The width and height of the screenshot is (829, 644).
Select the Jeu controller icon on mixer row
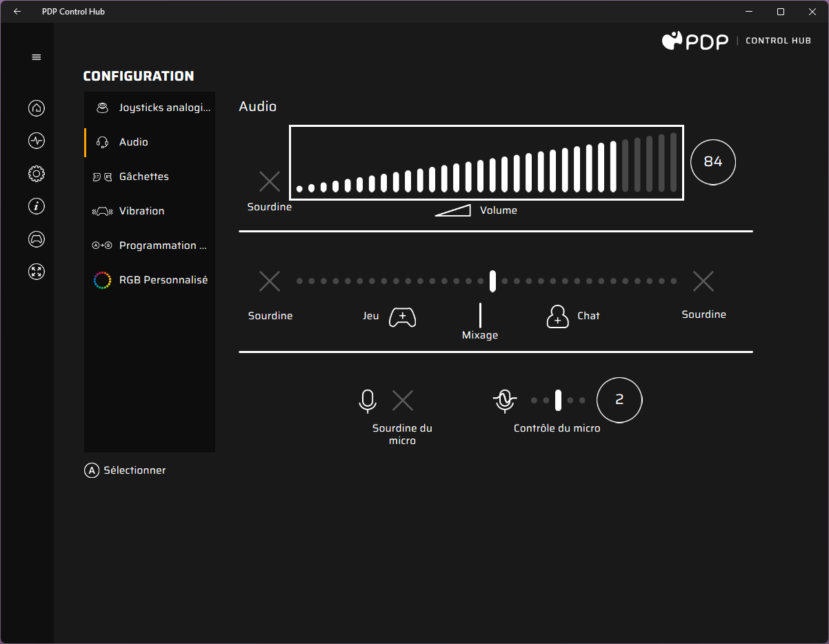[402, 317]
